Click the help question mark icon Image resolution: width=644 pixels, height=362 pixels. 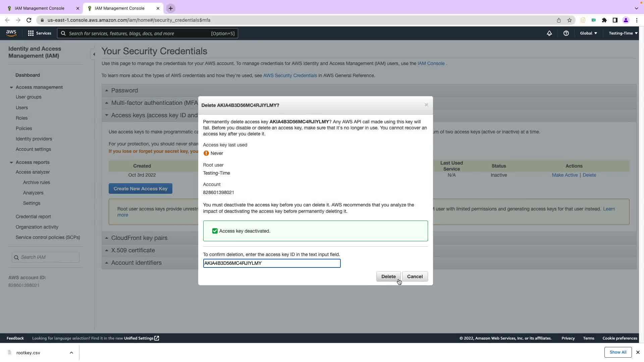tap(566, 33)
